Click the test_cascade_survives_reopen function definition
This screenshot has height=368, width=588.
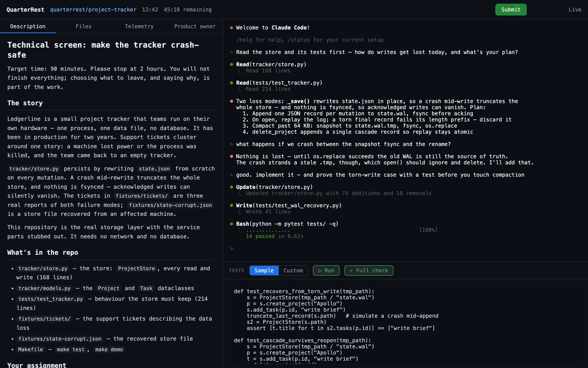click(303, 340)
